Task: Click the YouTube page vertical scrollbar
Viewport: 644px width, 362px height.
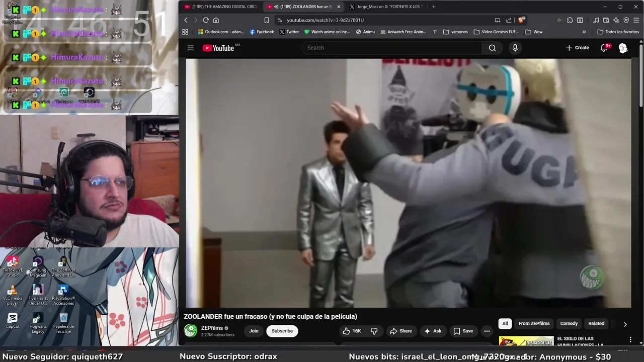Action: 641,75
